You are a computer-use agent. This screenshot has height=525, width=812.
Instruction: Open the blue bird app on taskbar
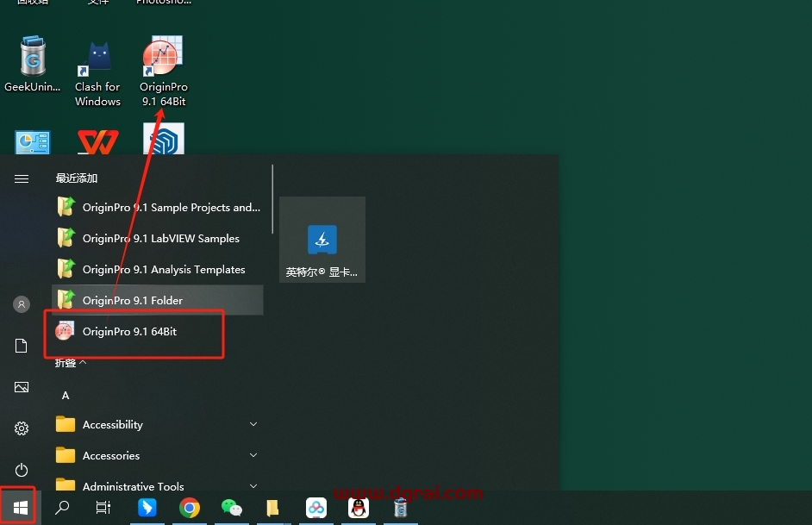[147, 508]
